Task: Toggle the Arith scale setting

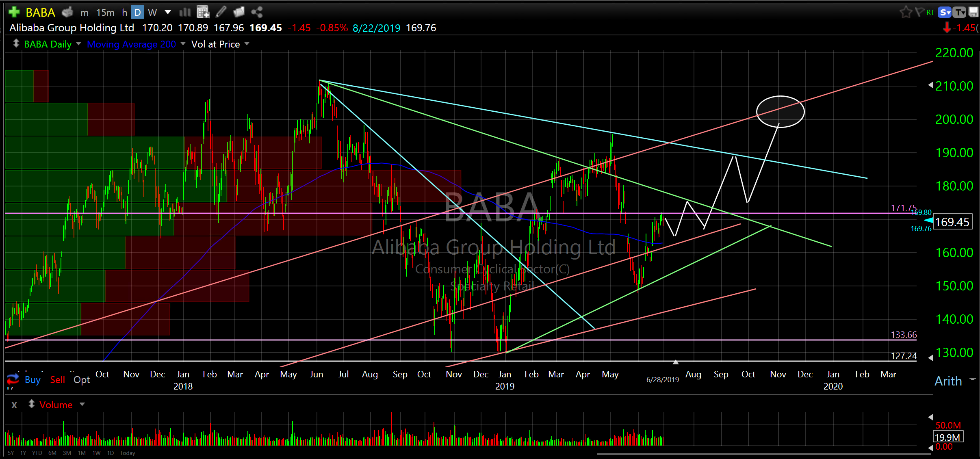Action: click(948, 381)
